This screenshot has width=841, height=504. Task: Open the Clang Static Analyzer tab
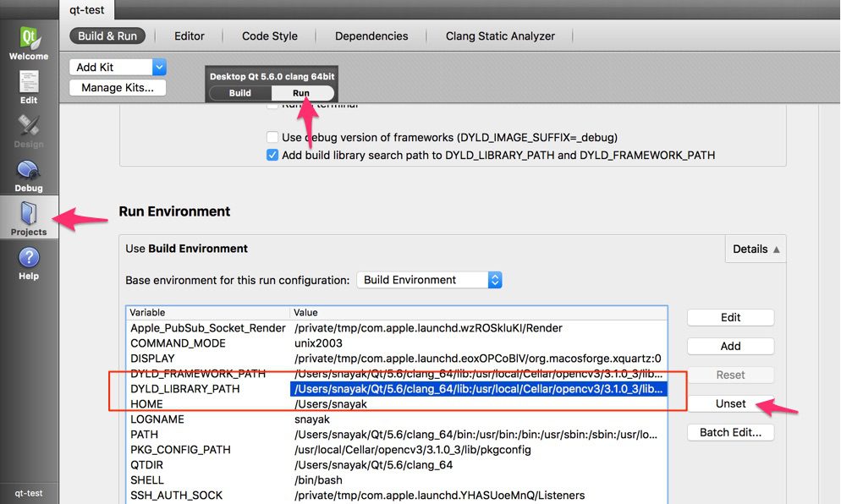tap(500, 36)
